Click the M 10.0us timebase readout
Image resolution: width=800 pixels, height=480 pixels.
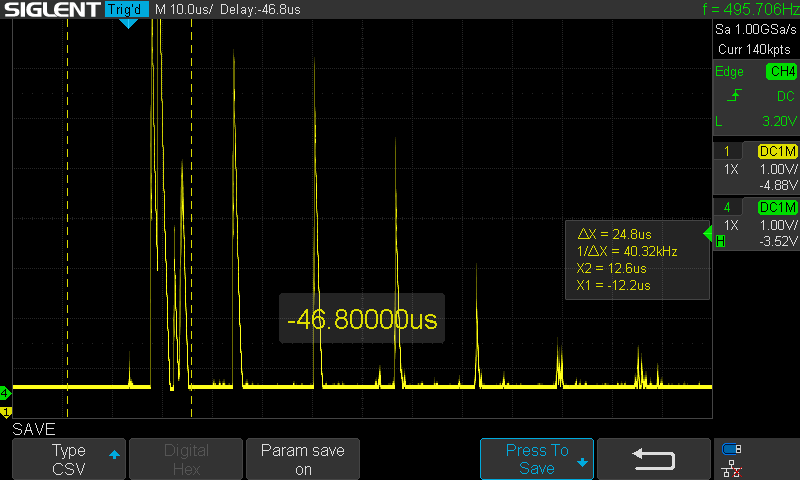point(184,9)
